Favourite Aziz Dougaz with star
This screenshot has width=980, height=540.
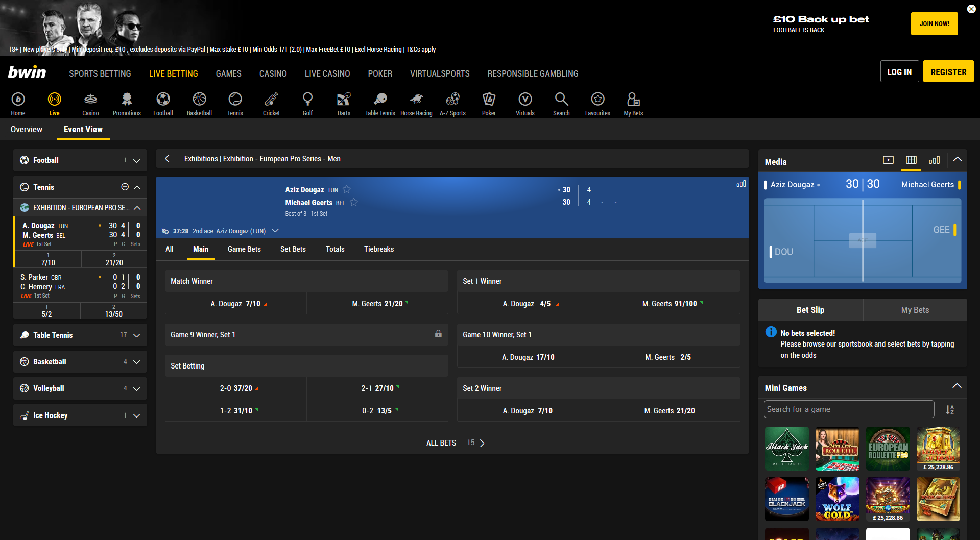[347, 189]
